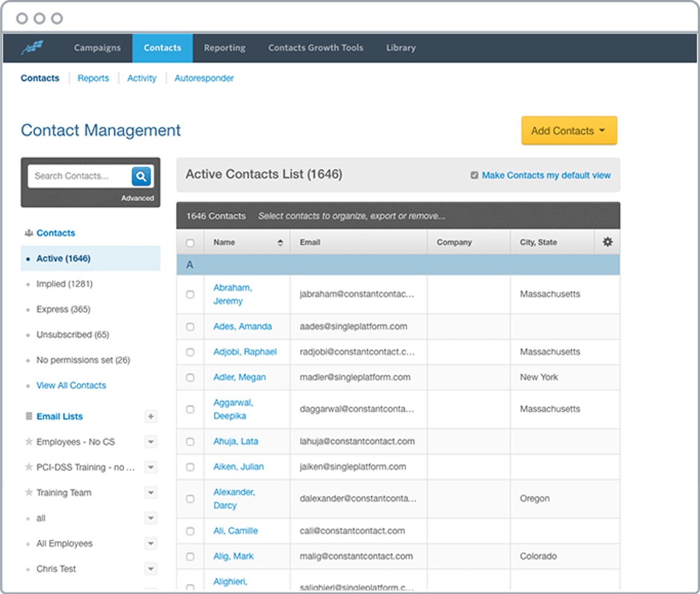This screenshot has height=594, width=700.
Task: Expand dropdown arrow for Chris Test list
Action: pyautogui.click(x=150, y=569)
